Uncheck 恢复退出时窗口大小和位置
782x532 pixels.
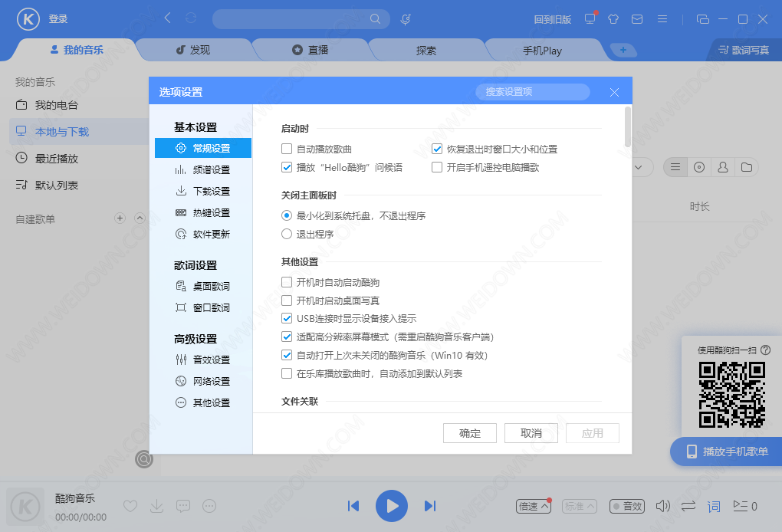tap(437, 149)
